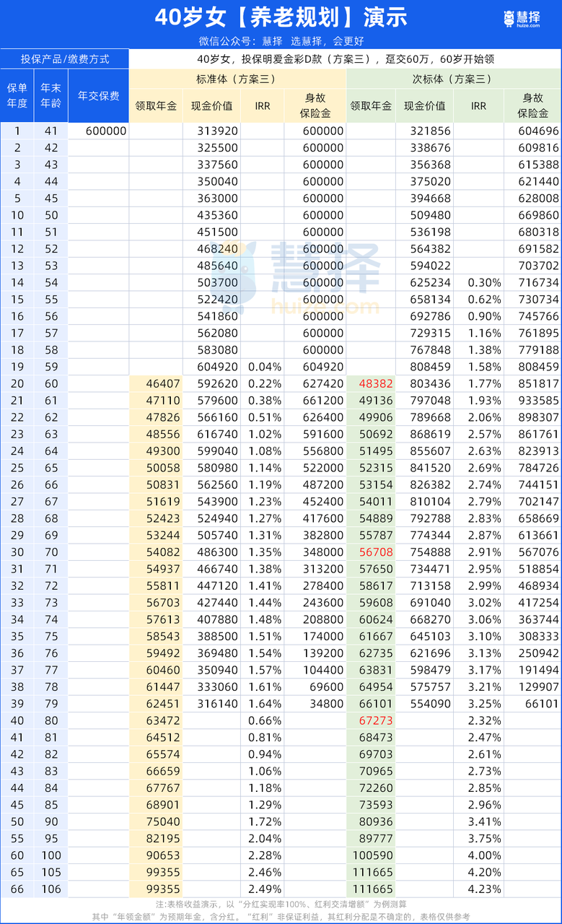562x924 pixels.
Task: Click the value 567076
Action: [x=538, y=552]
